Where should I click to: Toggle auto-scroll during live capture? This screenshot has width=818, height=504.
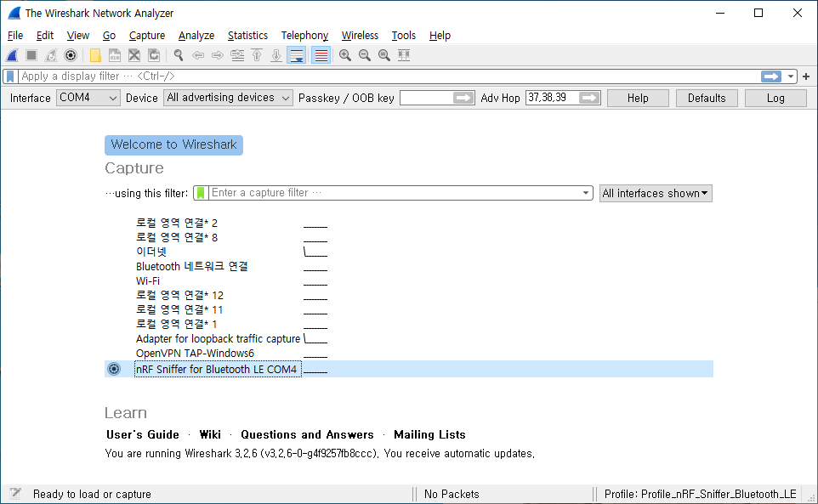click(297, 55)
